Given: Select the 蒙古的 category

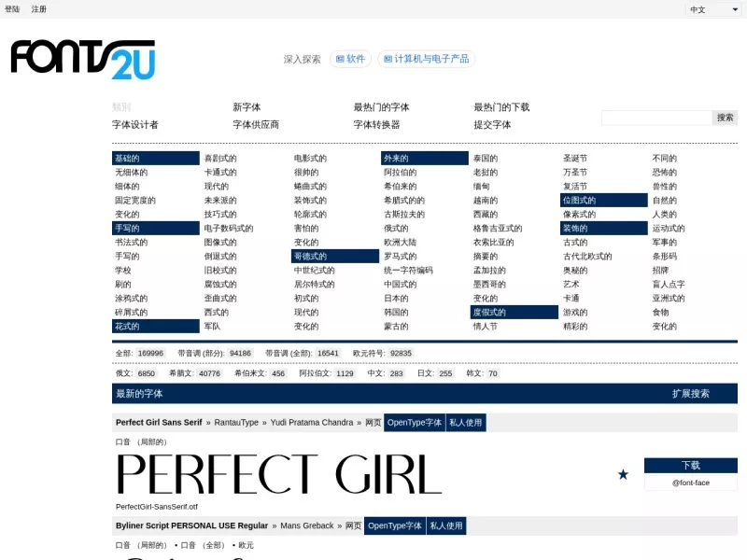Looking at the screenshot, I should coord(396,326).
